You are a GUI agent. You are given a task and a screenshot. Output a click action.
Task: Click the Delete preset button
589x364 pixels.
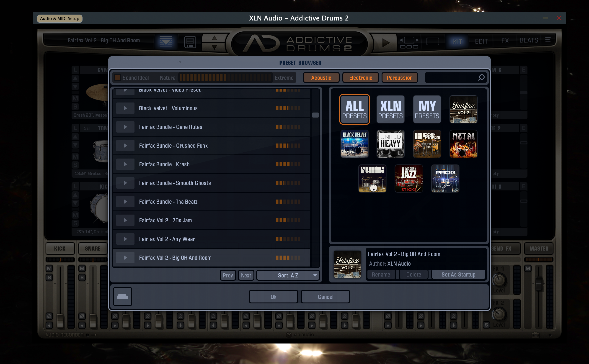pos(413,274)
